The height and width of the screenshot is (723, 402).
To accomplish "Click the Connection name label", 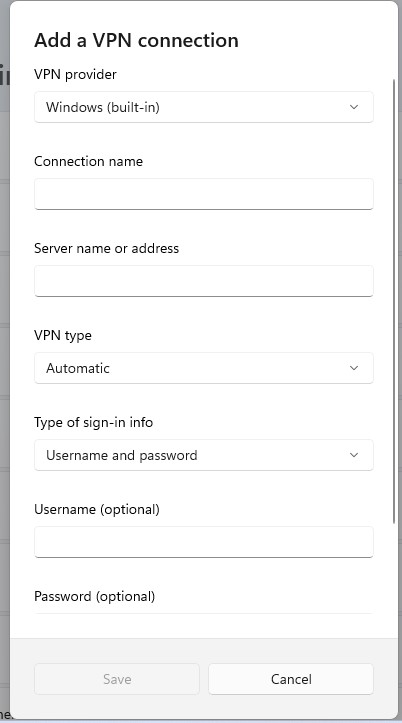I will (89, 161).
